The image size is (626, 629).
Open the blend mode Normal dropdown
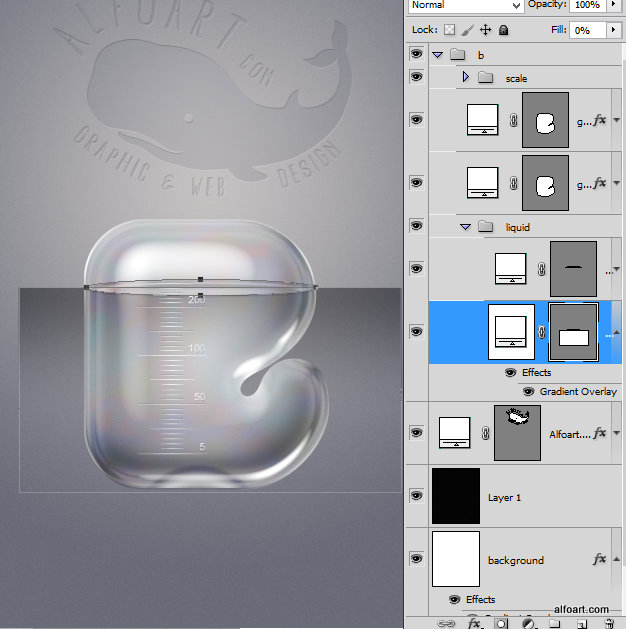[x=466, y=6]
